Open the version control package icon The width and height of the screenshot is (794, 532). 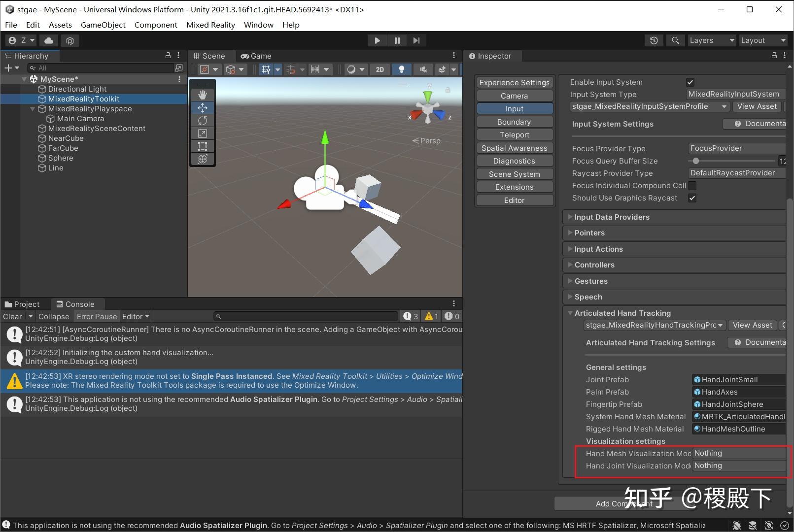70,40
